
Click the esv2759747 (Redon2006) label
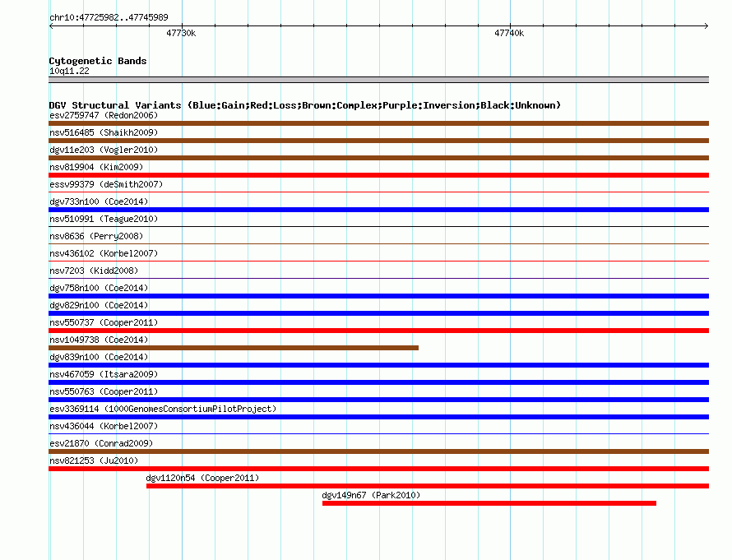(x=104, y=115)
